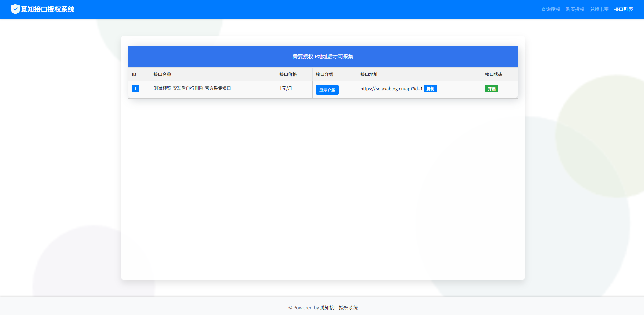Click the 接口介绍 column header
The width and height of the screenshot is (644, 315).
[x=324, y=74]
